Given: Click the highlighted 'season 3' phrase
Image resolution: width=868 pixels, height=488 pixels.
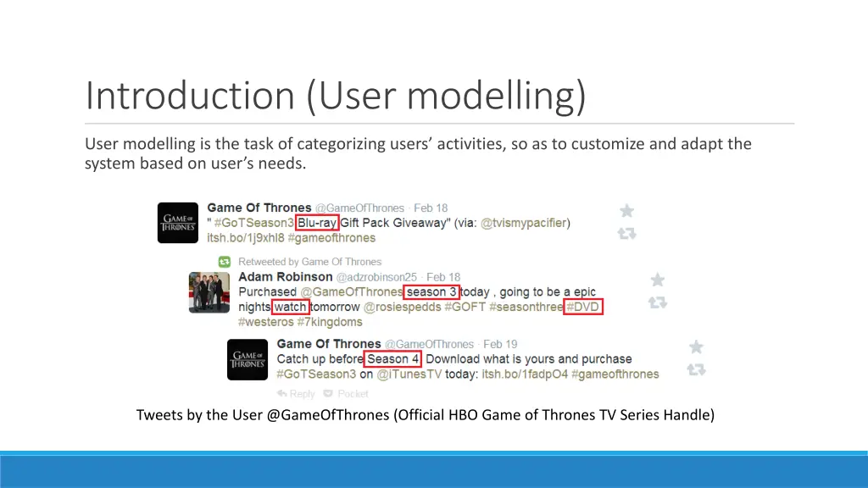Looking at the screenshot, I should coord(431,292).
